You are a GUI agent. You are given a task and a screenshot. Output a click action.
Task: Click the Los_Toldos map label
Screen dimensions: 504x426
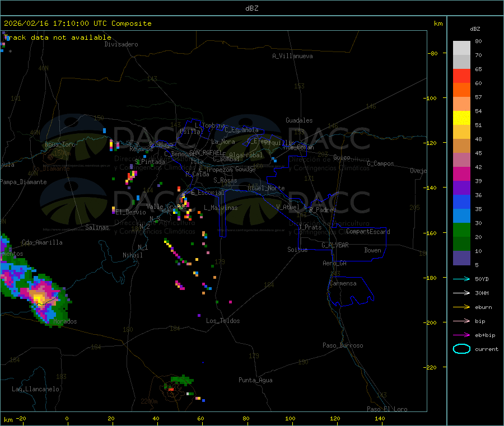[223, 321]
